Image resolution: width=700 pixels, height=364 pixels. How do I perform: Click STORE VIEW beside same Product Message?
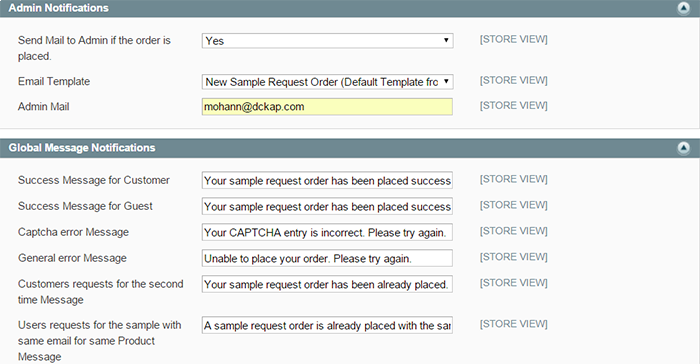[513, 324]
